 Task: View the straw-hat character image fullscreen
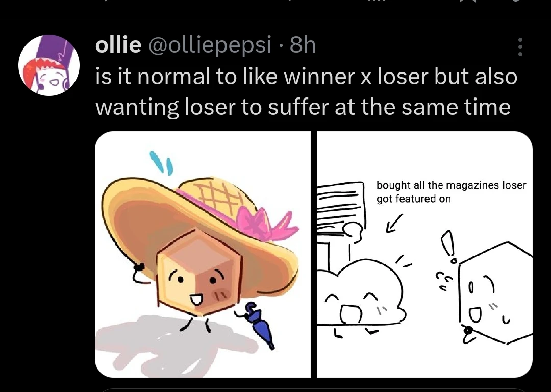tap(202, 253)
